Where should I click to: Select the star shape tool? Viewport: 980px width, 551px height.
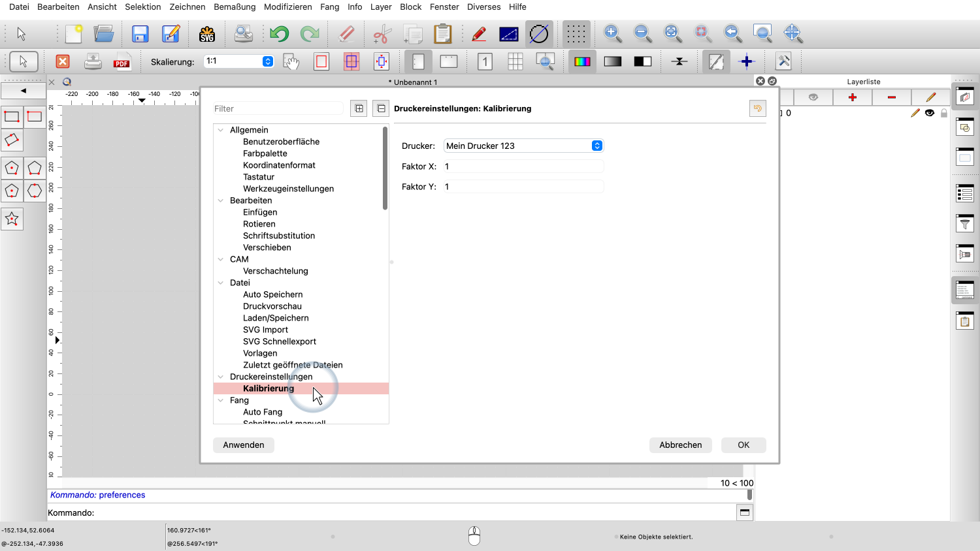click(12, 219)
